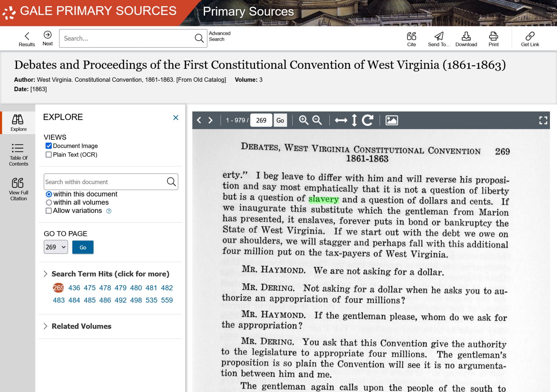Jump to hit page 486
557x392 pixels.
tap(105, 300)
